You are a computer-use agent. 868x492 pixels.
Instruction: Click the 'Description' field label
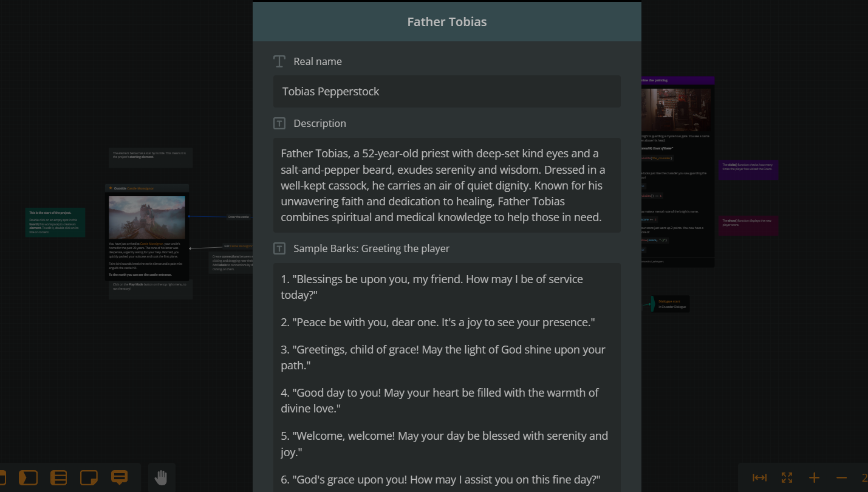click(320, 123)
